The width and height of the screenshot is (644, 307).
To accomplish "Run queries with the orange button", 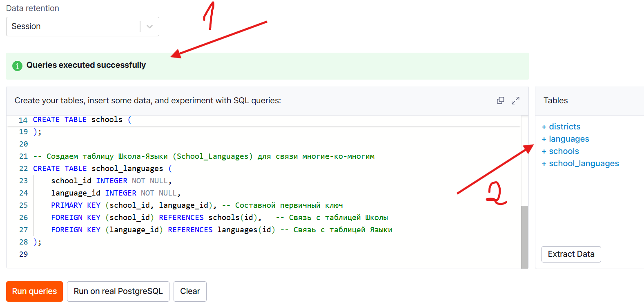I will point(34,291).
